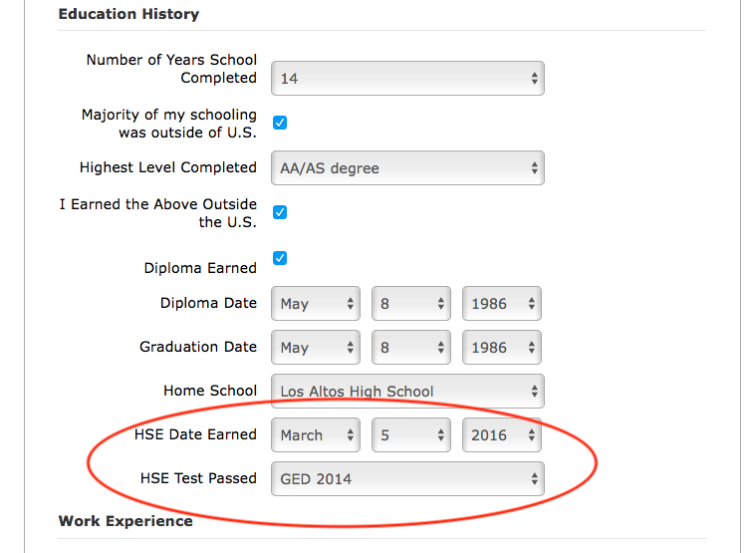Open Highest Level Completed dropdown
The width and height of the screenshot is (756, 553).
(x=407, y=168)
